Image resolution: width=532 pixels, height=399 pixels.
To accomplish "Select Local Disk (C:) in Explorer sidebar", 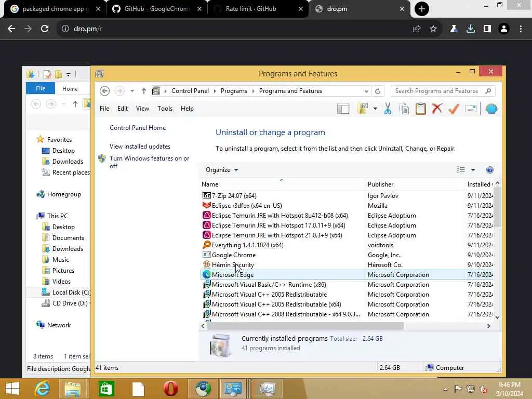I will point(71,292).
